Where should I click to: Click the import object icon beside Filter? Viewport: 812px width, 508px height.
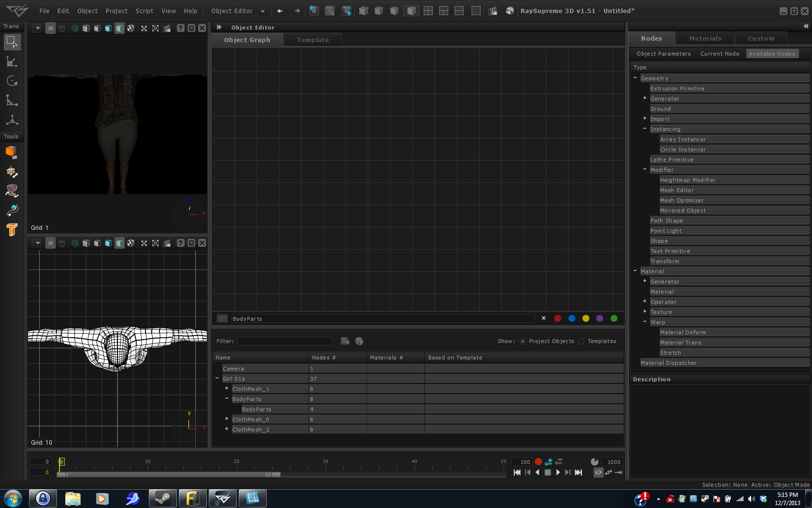pos(345,341)
